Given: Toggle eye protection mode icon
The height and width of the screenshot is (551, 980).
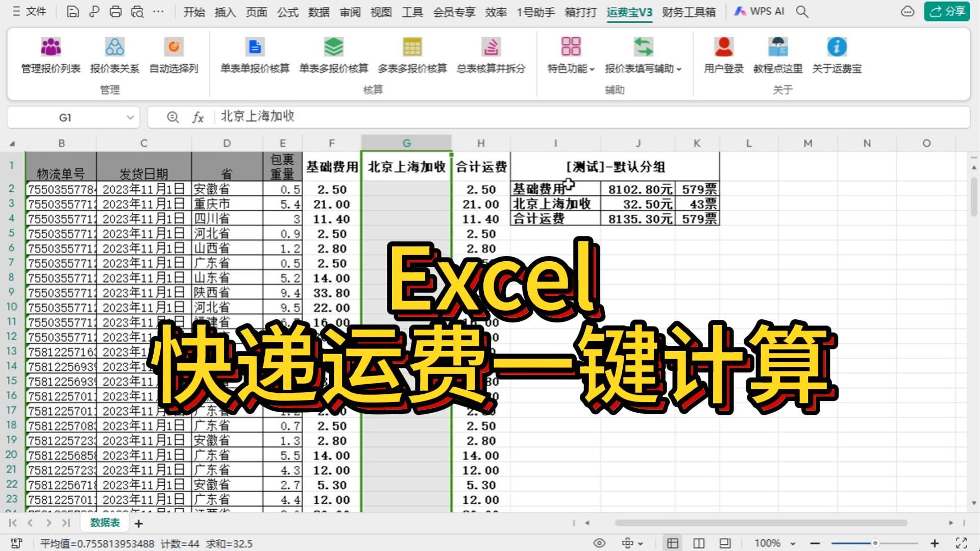Looking at the screenshot, I should (599, 543).
